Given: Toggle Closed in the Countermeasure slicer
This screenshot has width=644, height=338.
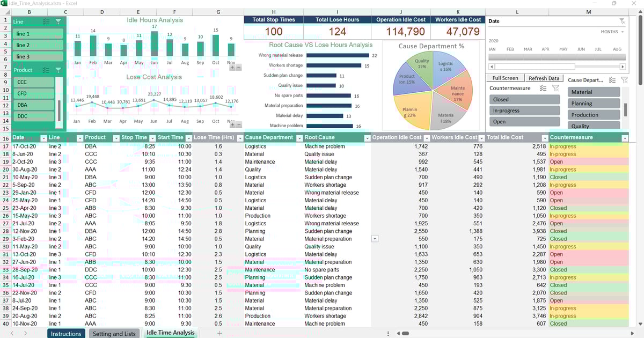Looking at the screenshot, I should tap(524, 99).
